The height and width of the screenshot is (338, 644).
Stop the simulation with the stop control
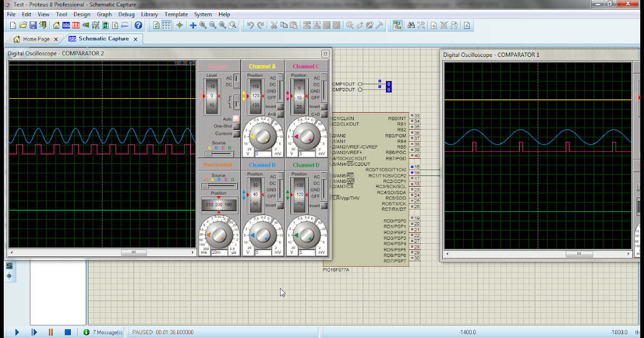[67, 332]
